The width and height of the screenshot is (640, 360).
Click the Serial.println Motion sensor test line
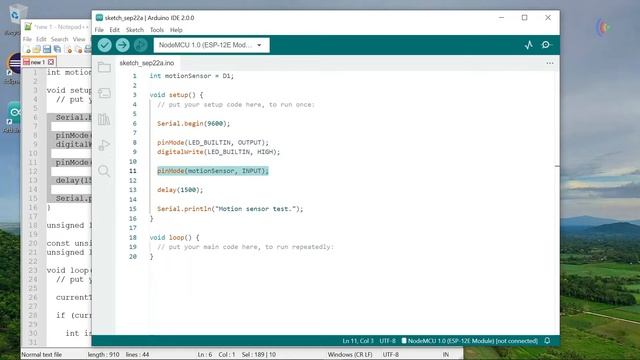point(230,209)
